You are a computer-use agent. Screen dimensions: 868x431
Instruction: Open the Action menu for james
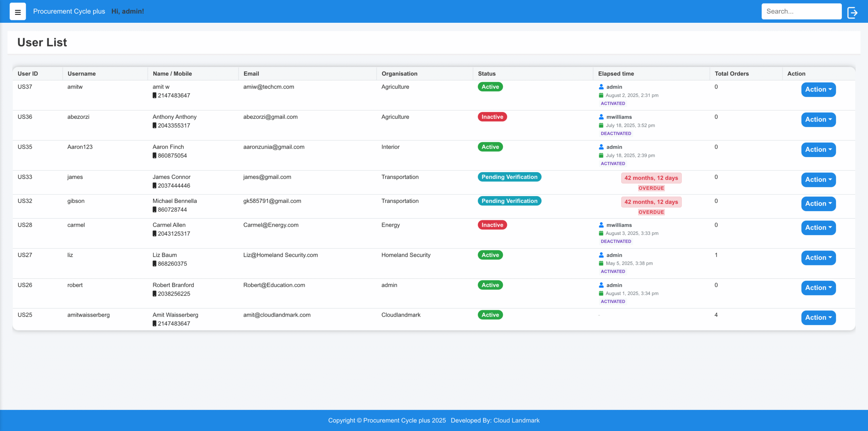818,180
